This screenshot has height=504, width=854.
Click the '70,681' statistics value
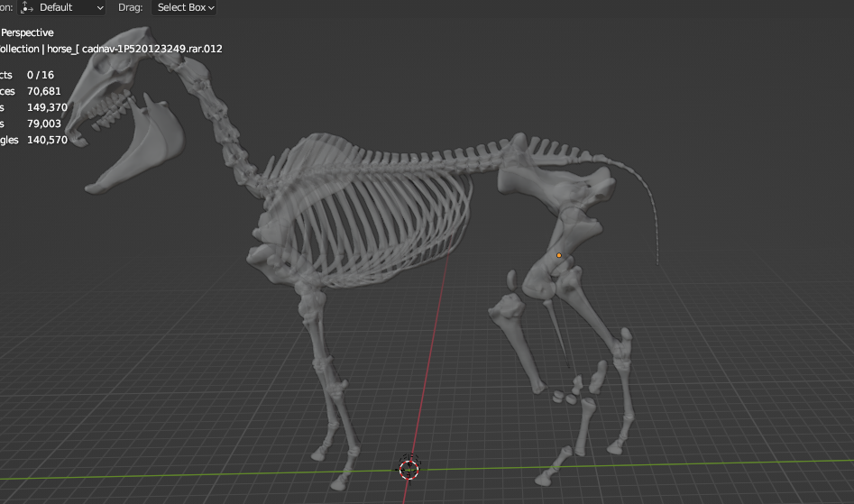point(44,91)
